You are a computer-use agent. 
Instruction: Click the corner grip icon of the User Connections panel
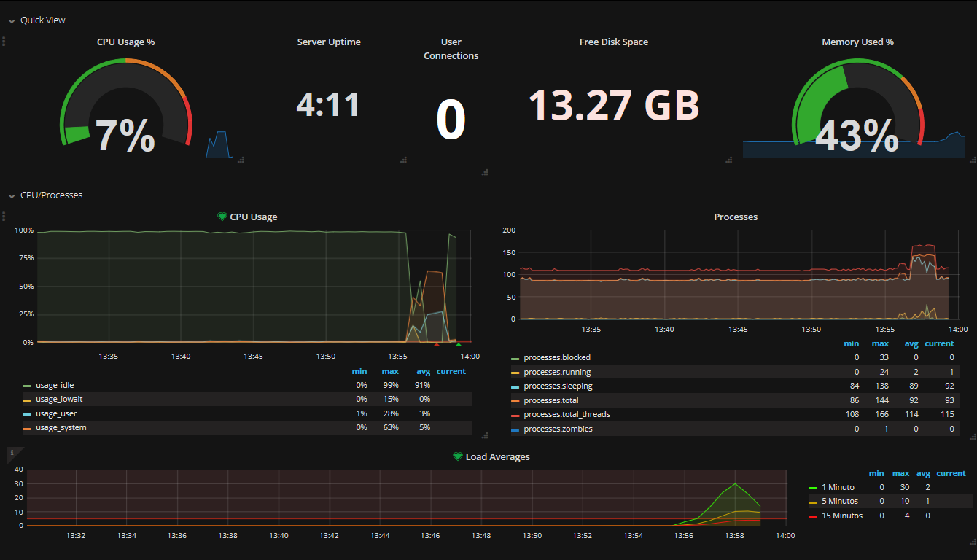click(x=485, y=172)
